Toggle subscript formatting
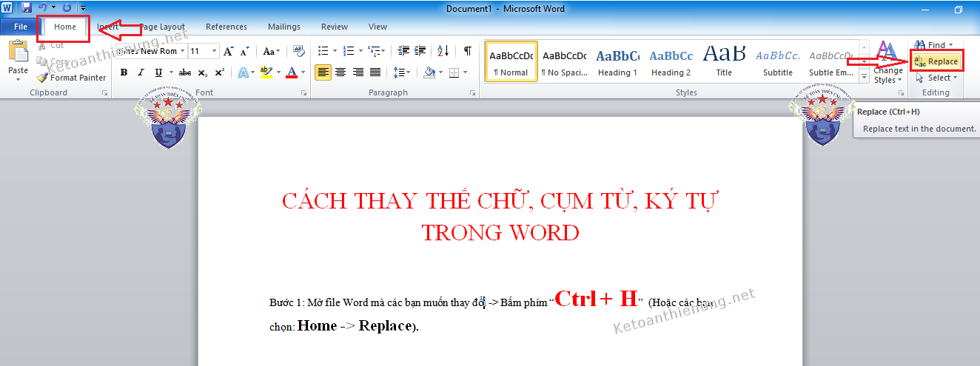 pyautogui.click(x=202, y=72)
